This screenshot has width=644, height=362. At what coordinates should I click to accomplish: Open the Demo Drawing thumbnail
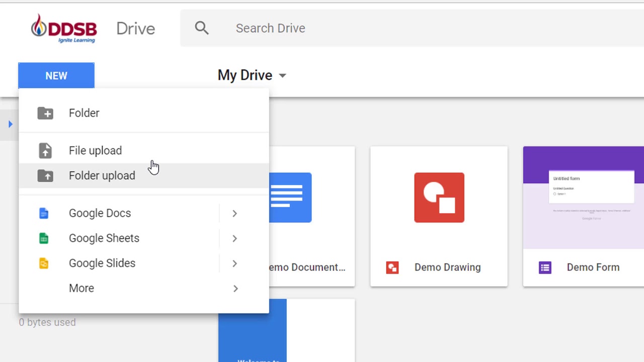[439, 198]
